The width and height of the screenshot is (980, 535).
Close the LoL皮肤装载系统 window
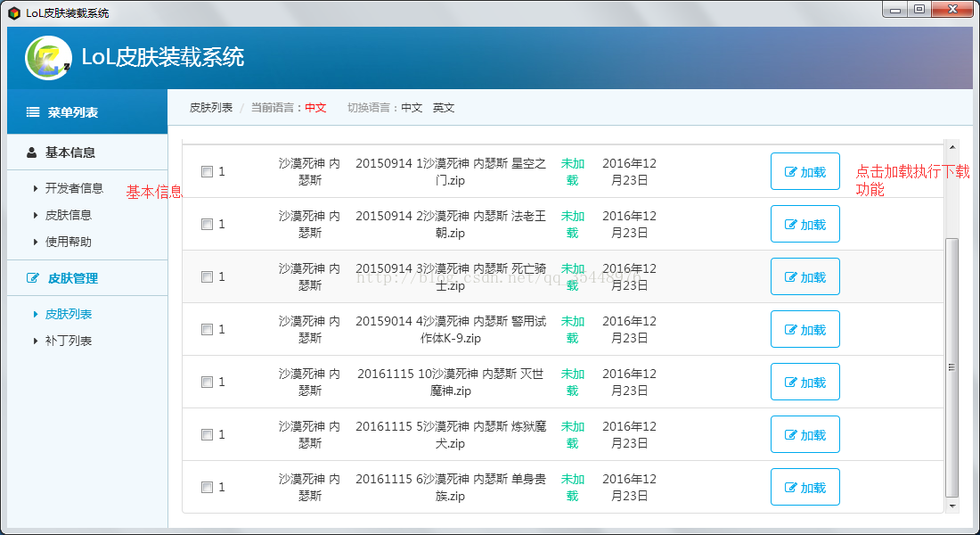pos(951,10)
